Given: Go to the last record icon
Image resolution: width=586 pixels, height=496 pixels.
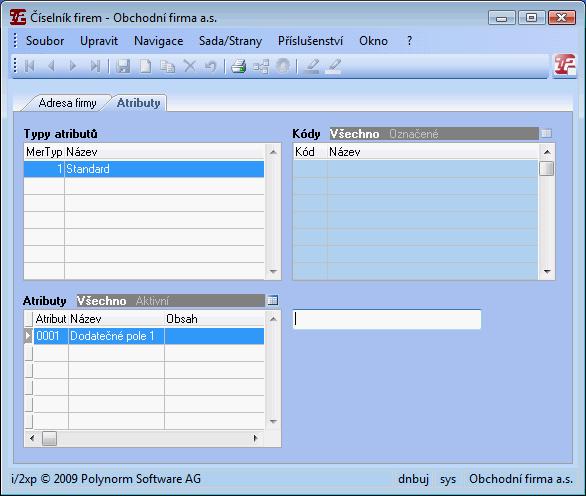Looking at the screenshot, I should tap(95, 67).
